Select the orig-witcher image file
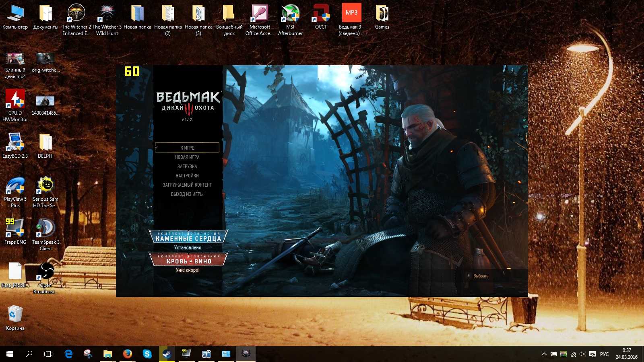The image size is (644, 362). (45, 62)
